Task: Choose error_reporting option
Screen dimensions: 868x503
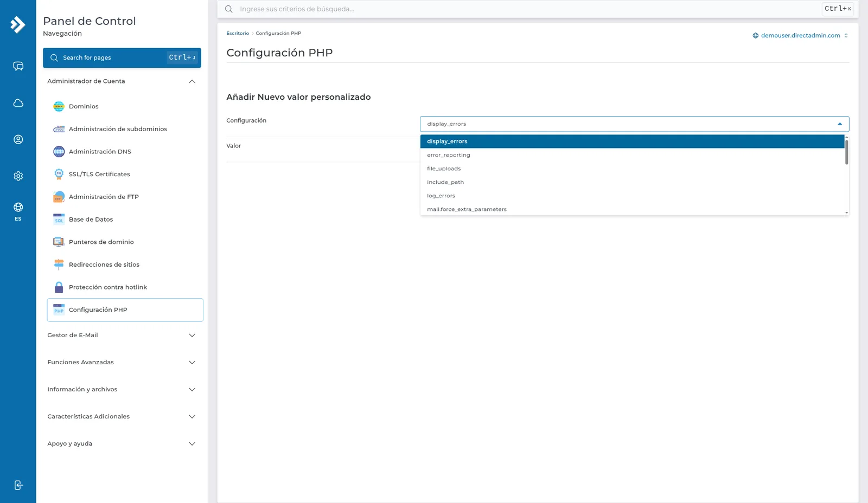Action: (632, 155)
